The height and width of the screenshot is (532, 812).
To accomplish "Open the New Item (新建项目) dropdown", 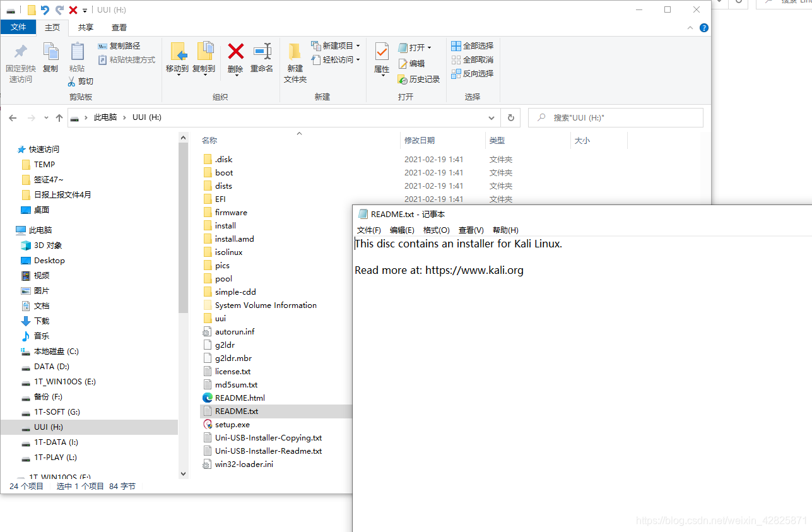I will pyautogui.click(x=335, y=46).
